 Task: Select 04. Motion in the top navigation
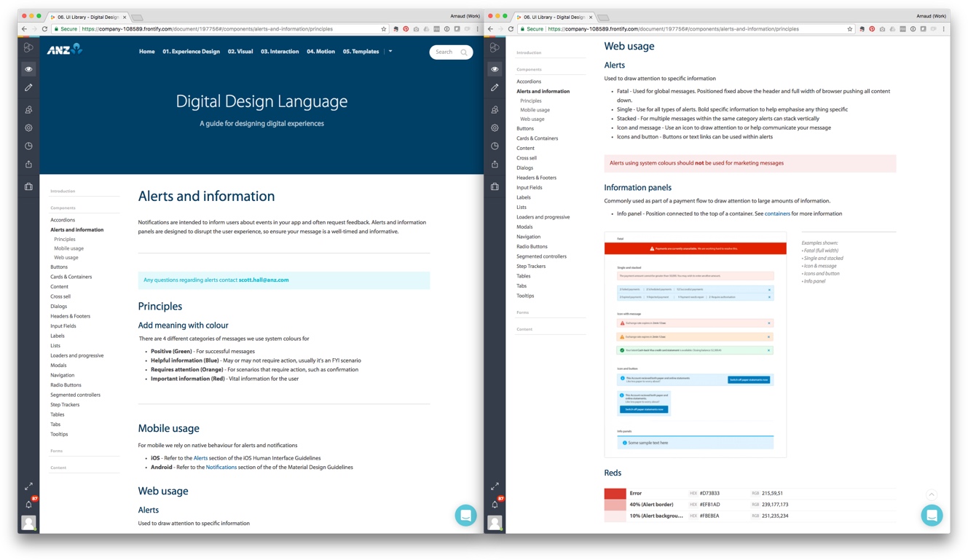coord(320,52)
